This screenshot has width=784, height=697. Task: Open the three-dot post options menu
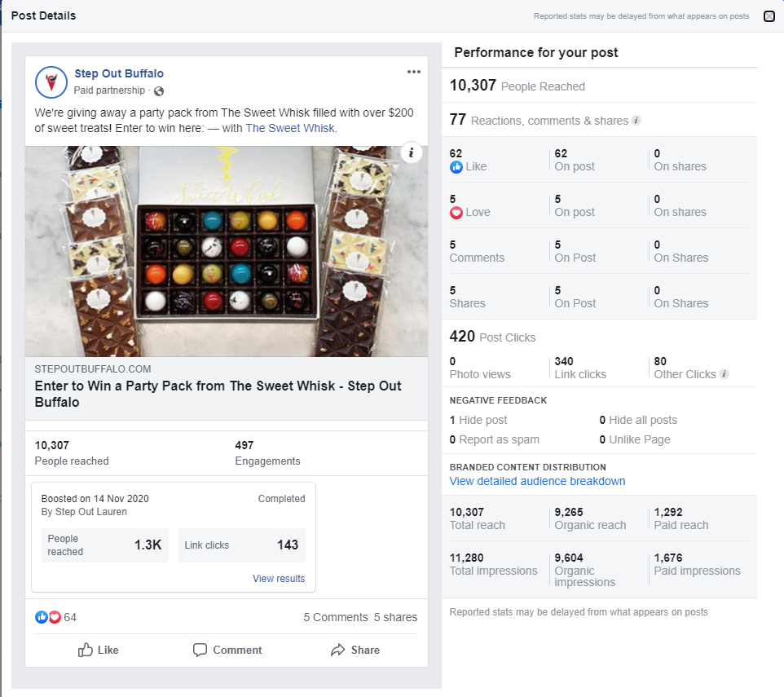pos(413,72)
